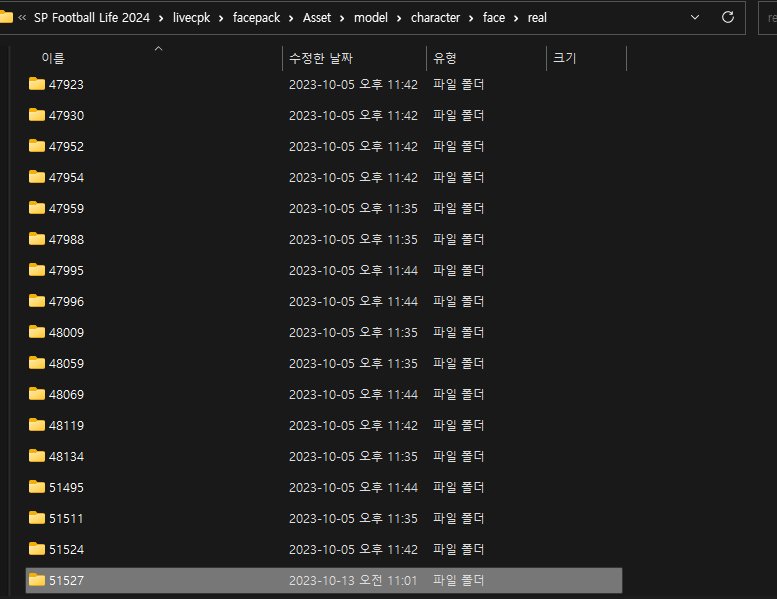
Task: Click the search box beside the address bar
Action: tap(768, 18)
